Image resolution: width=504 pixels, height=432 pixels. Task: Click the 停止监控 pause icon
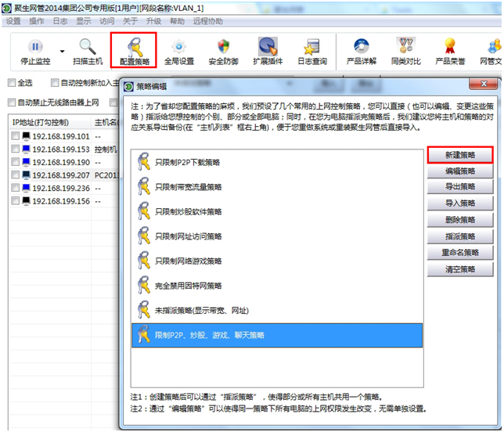pyautogui.click(x=35, y=46)
